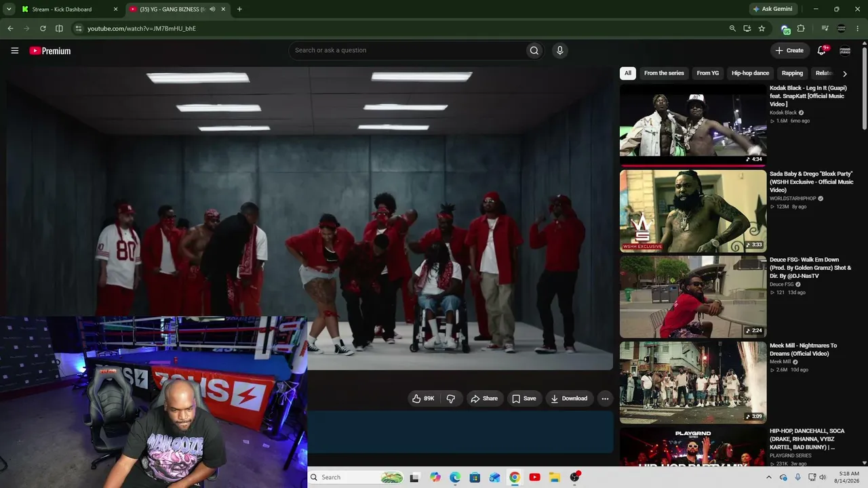Viewport: 868px width, 488px height.
Task: Open Microsoft Edge from the taskbar
Action: point(455,477)
